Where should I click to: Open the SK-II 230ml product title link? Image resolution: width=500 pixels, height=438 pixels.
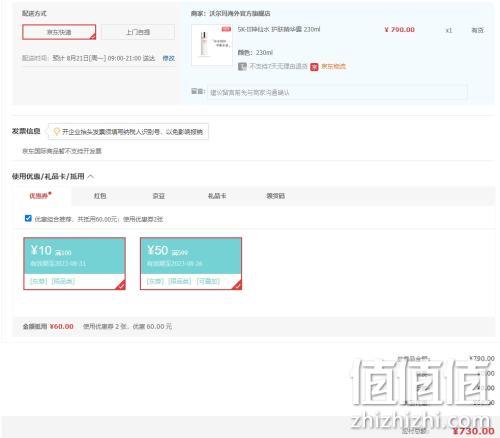(x=279, y=29)
